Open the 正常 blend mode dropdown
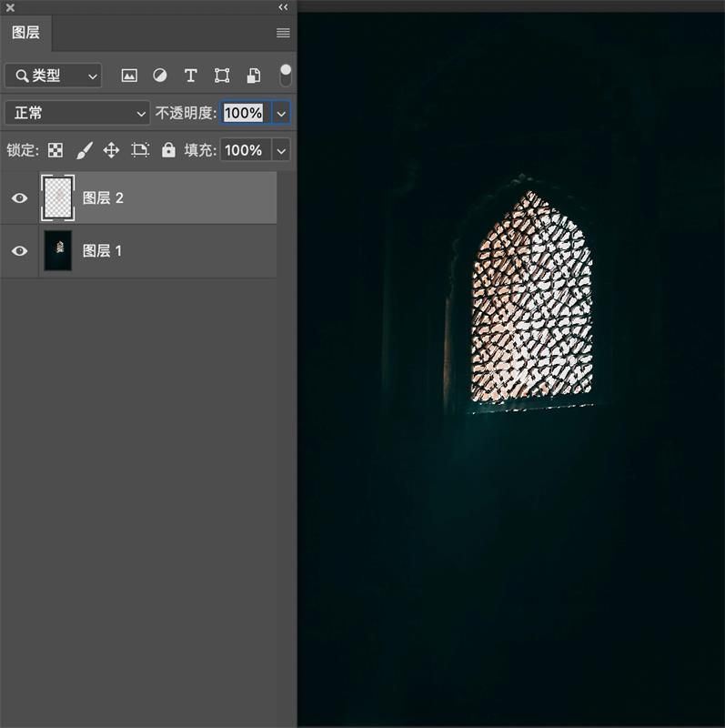725x728 pixels. tap(76, 113)
